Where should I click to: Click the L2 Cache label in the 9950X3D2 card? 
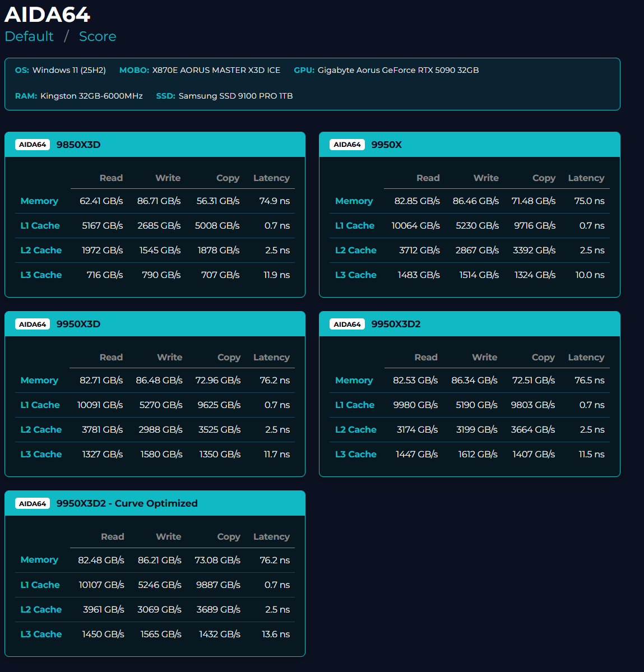[x=355, y=430]
